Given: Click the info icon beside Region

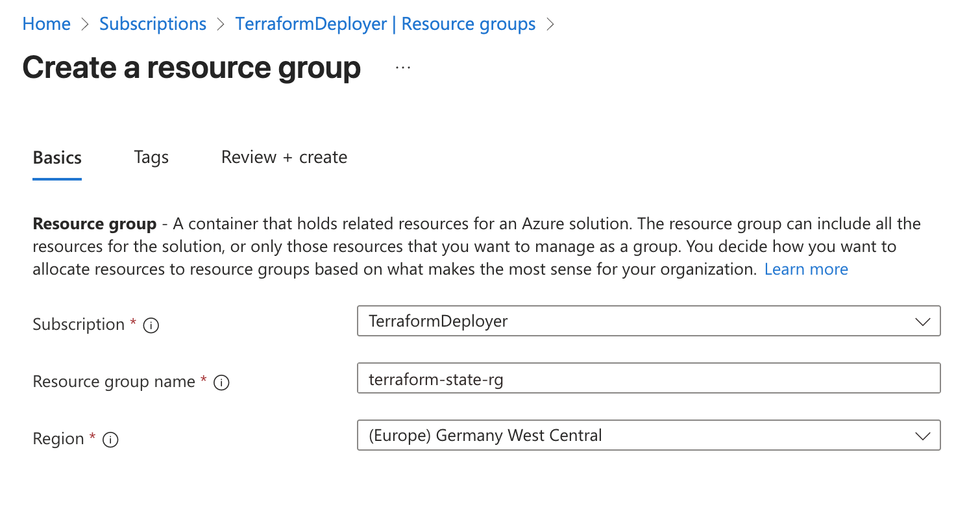Looking at the screenshot, I should pyautogui.click(x=111, y=440).
